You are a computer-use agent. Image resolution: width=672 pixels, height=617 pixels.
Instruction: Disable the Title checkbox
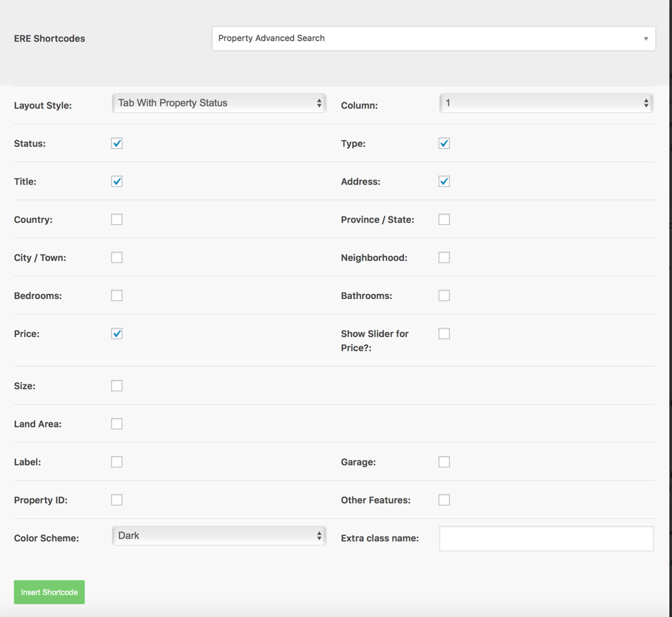coord(117,182)
